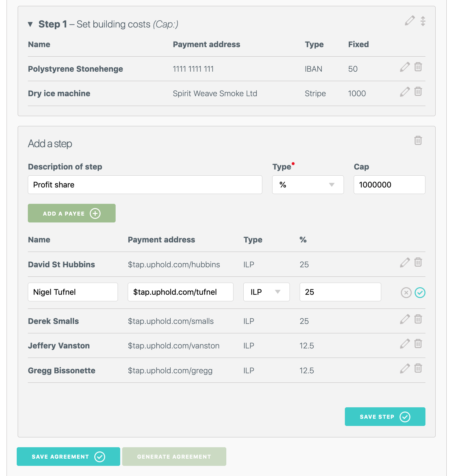Remove Gregg Bissonette payee

click(x=418, y=368)
